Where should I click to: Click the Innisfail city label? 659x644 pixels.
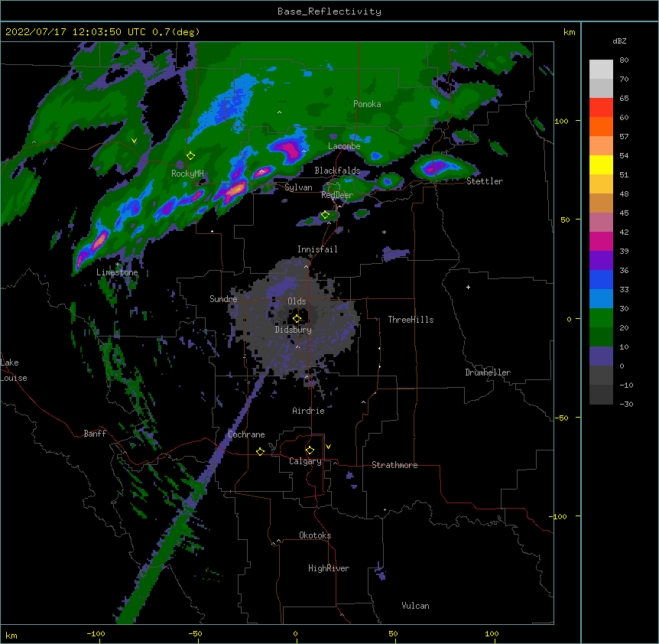coord(317,249)
